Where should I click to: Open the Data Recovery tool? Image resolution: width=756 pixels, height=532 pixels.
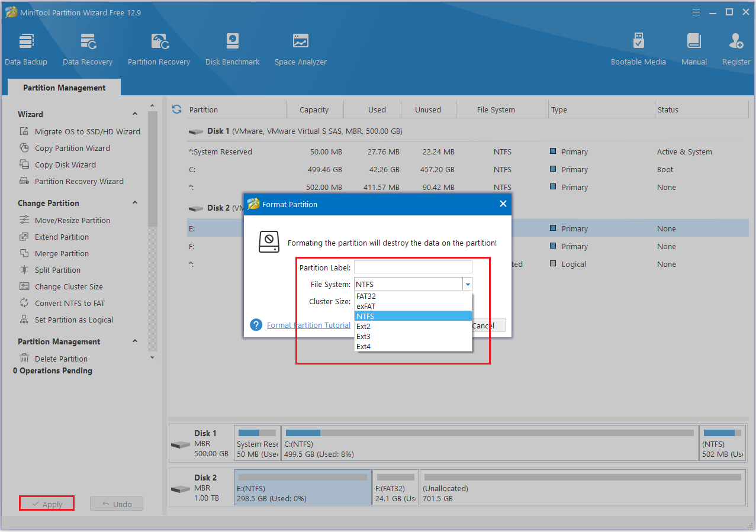pyautogui.click(x=88, y=47)
